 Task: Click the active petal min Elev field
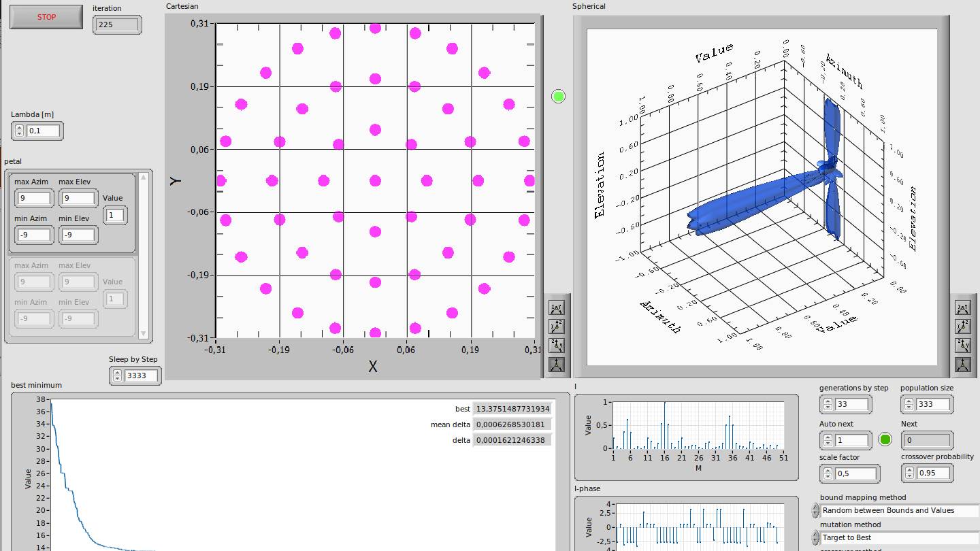click(78, 235)
